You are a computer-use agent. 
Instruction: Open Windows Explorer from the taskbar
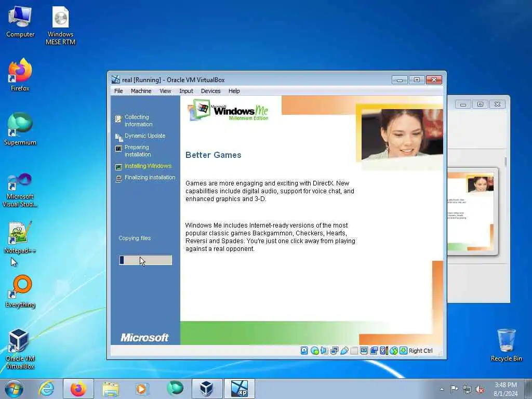point(111,389)
